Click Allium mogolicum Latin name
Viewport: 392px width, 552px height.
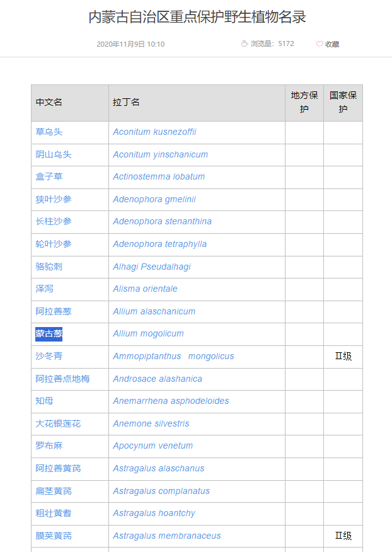tap(148, 334)
